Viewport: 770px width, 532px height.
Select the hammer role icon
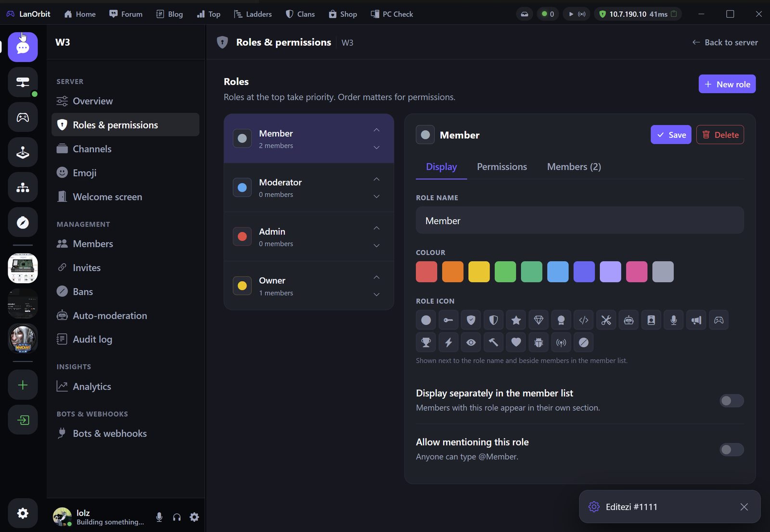coord(493,342)
